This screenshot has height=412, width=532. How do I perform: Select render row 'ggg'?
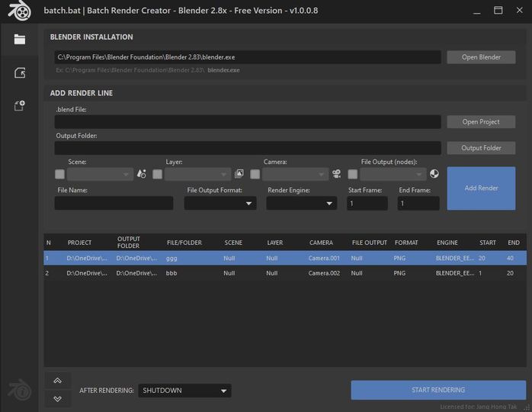(285, 258)
